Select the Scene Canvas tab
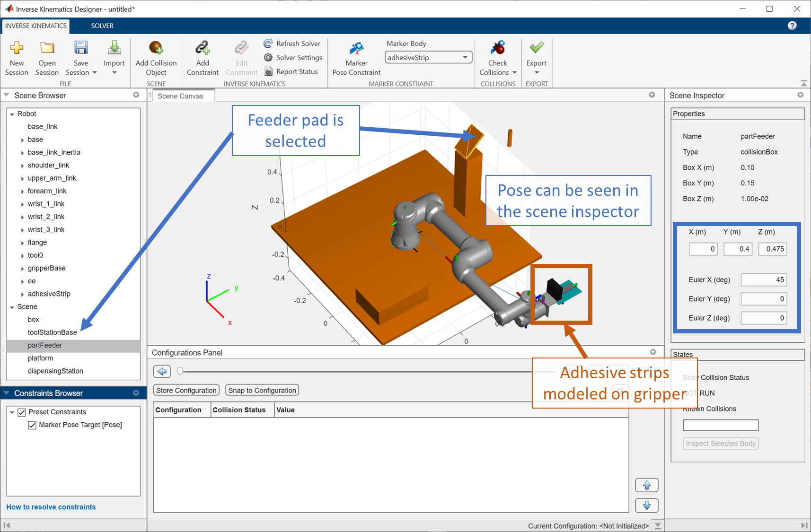811x532 pixels. pos(181,96)
